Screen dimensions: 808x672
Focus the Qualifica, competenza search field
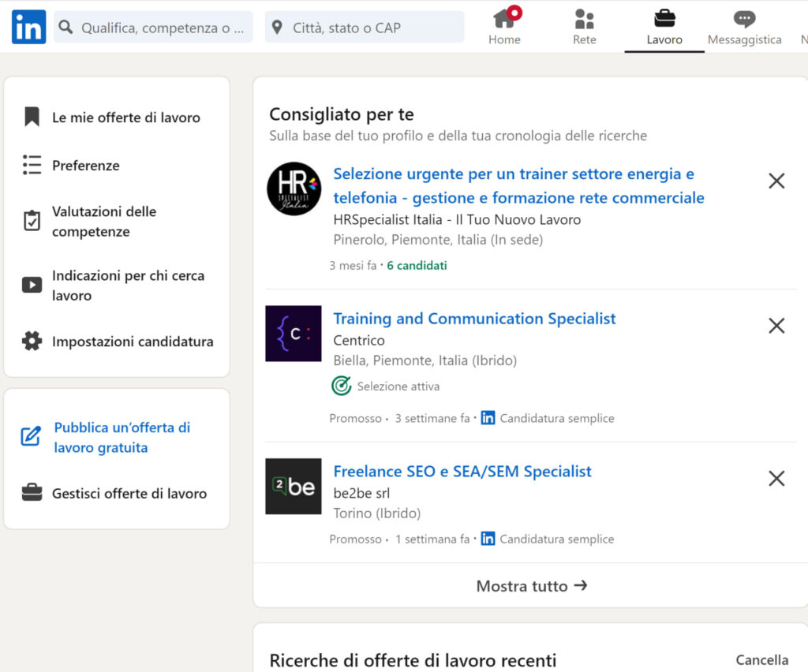[154, 28]
